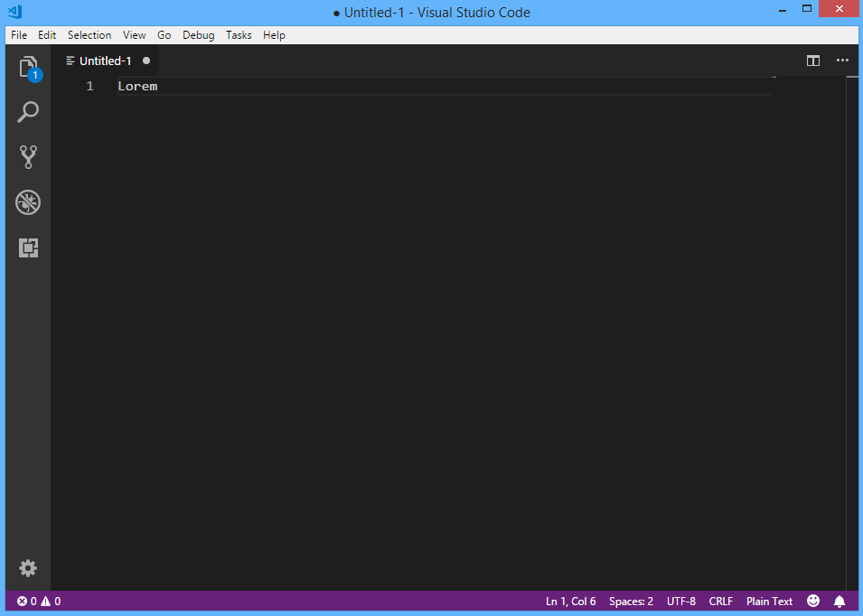Open the File menu
Viewport: 863px width, 616px height.
click(18, 34)
